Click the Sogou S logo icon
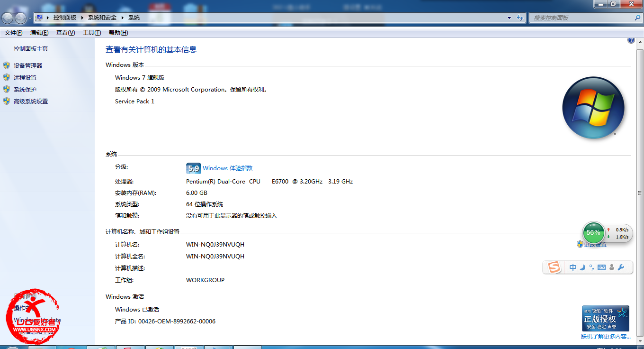 [x=554, y=267]
